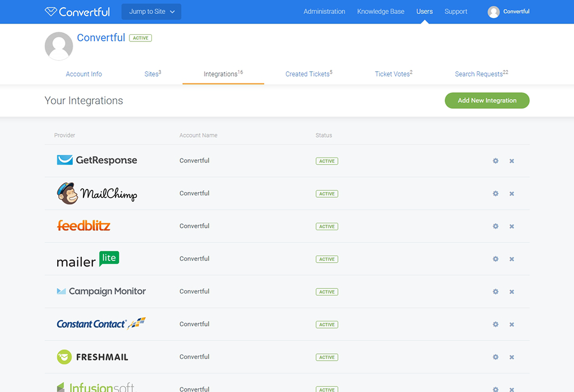Open Campaign Monitor settings gear
The height and width of the screenshot is (392, 574).
pyautogui.click(x=496, y=292)
